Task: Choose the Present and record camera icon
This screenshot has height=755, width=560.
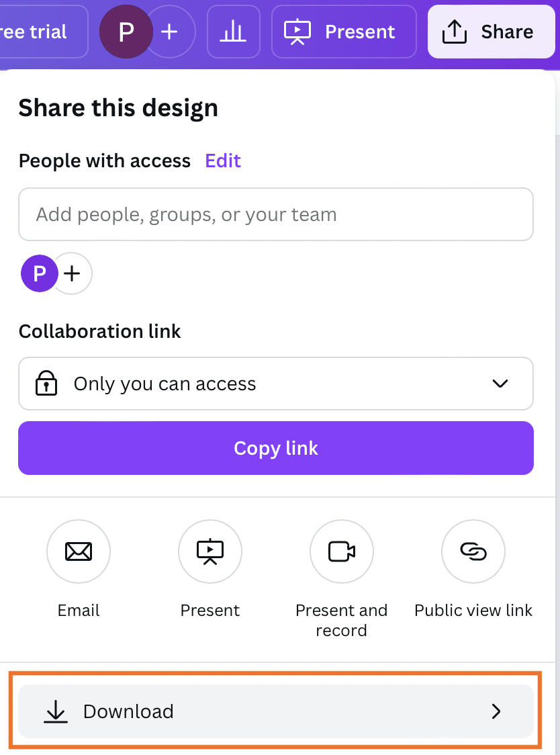Action: click(341, 551)
